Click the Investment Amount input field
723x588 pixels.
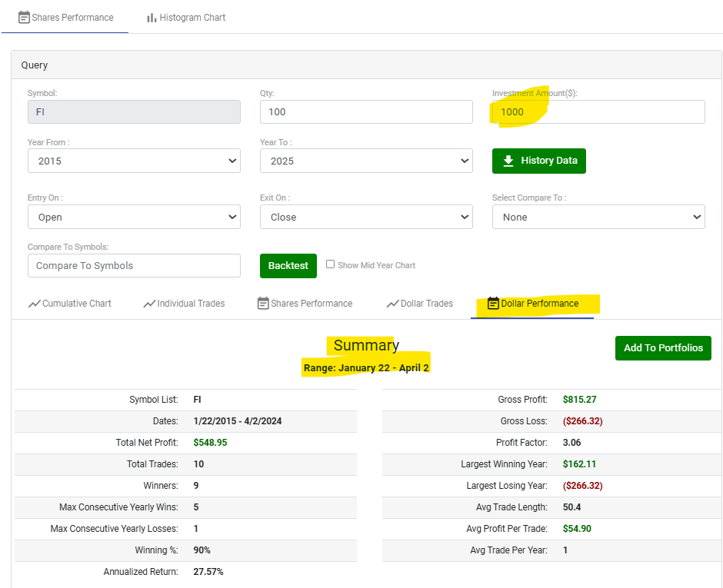[x=598, y=112]
